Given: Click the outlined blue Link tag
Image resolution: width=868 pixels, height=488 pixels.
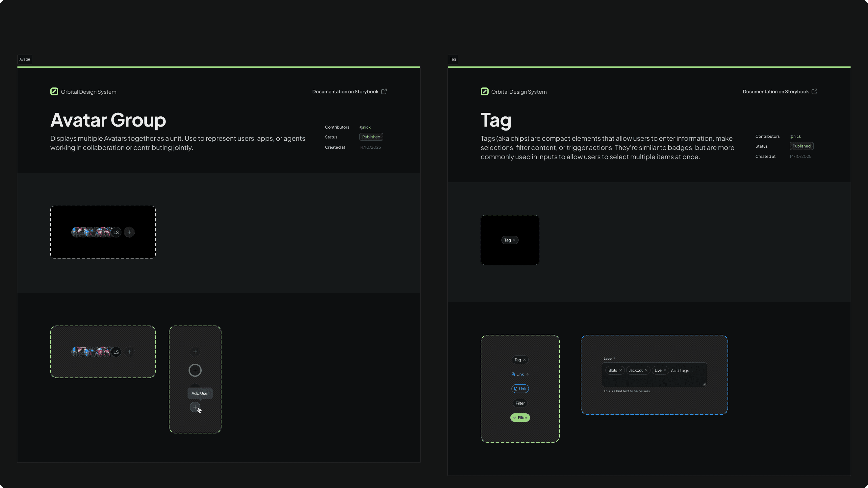Looking at the screenshot, I should pyautogui.click(x=520, y=389).
